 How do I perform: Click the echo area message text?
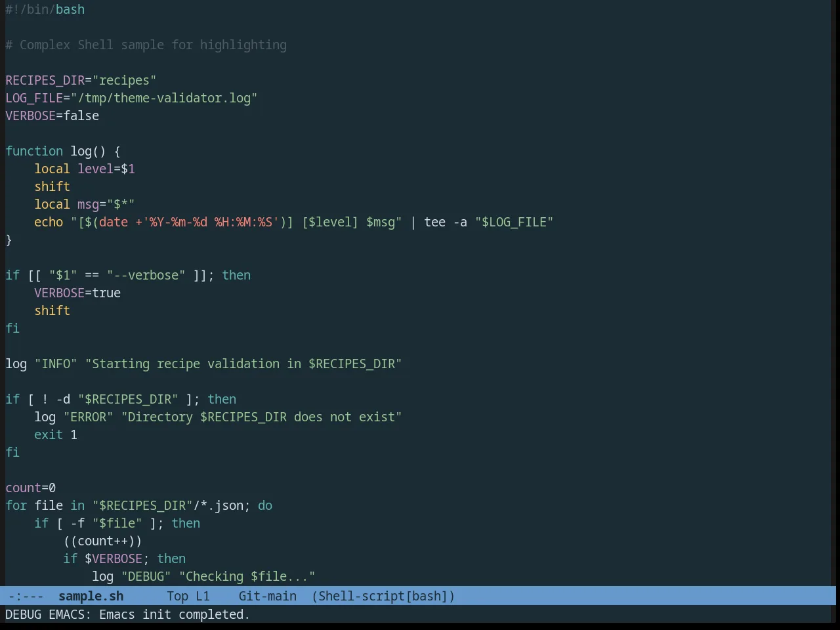coord(127,614)
